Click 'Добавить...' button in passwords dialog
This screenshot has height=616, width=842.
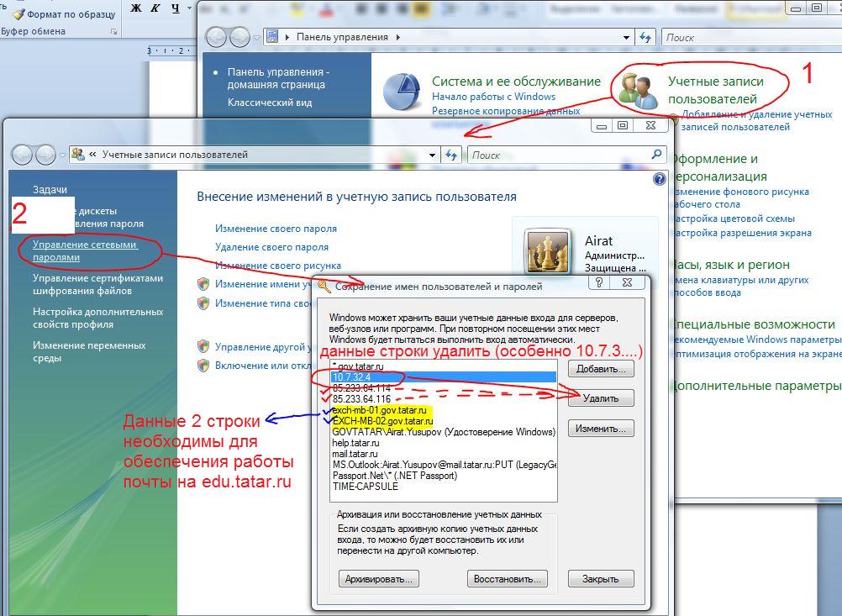tap(601, 368)
